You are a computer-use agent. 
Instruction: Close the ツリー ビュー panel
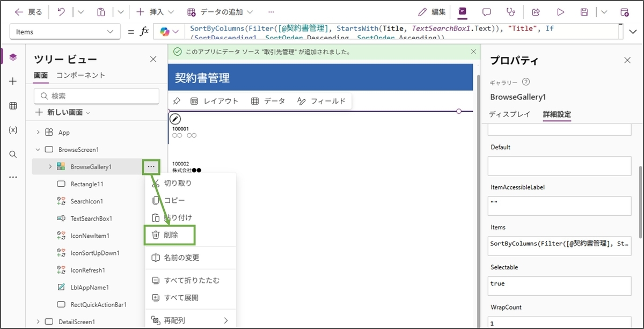tap(153, 60)
